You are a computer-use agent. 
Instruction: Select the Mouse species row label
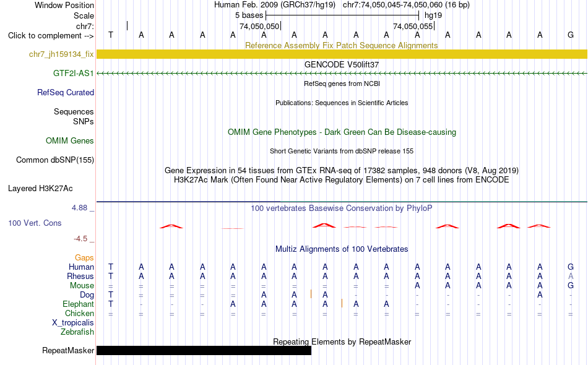(82, 286)
